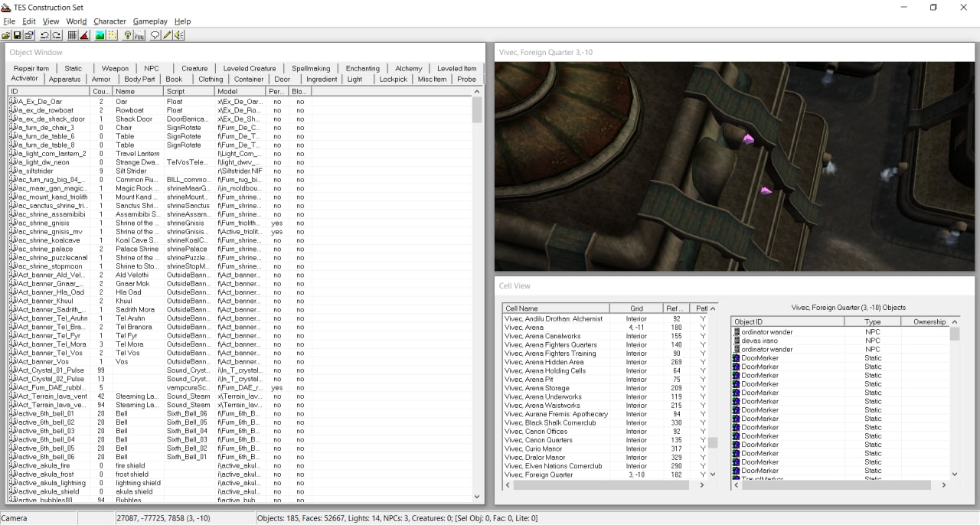980x525 pixels.
Task: Switch to the Creature tab
Action: pos(194,68)
